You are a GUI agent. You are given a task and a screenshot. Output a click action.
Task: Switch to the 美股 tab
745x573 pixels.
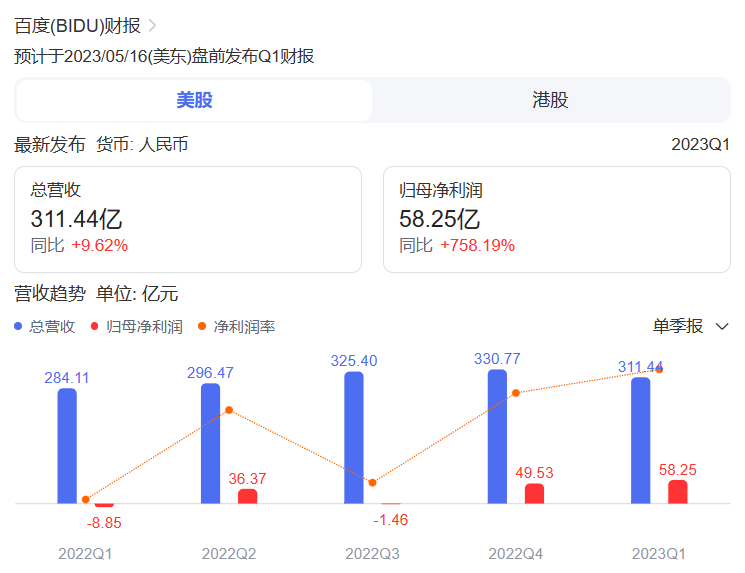(195, 100)
